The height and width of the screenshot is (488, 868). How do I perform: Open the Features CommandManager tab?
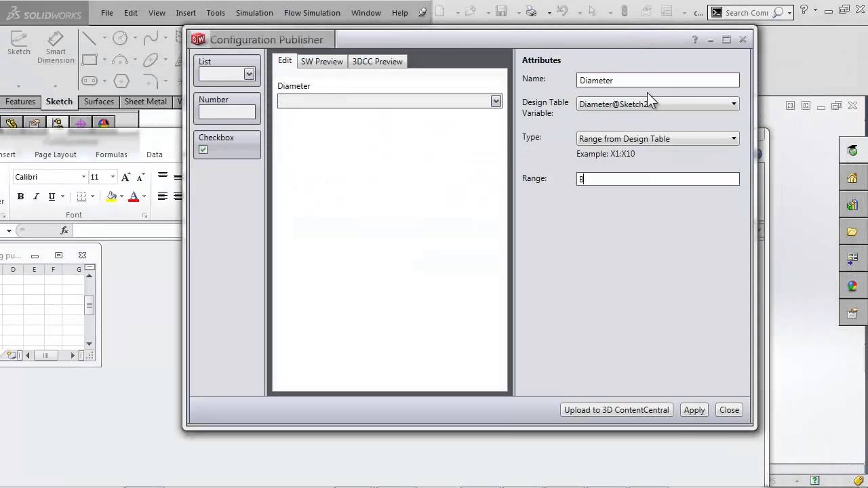pos(20,102)
